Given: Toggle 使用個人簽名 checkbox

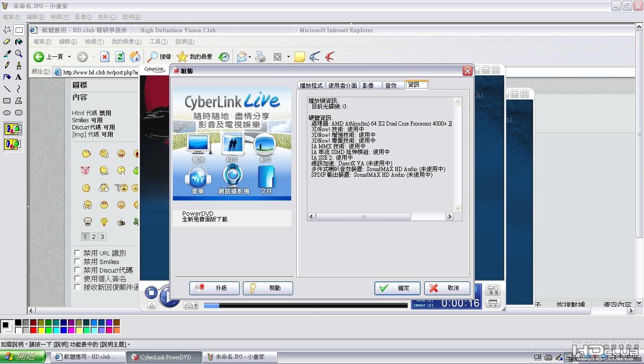Looking at the screenshot, I should pyautogui.click(x=77, y=279).
